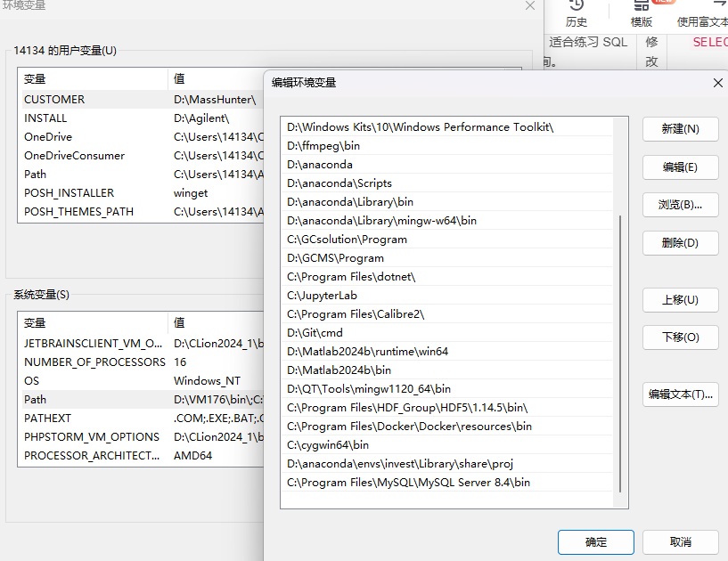This screenshot has height=561, width=728.
Task: Select the OneDrive user variable row
Action: [141, 137]
